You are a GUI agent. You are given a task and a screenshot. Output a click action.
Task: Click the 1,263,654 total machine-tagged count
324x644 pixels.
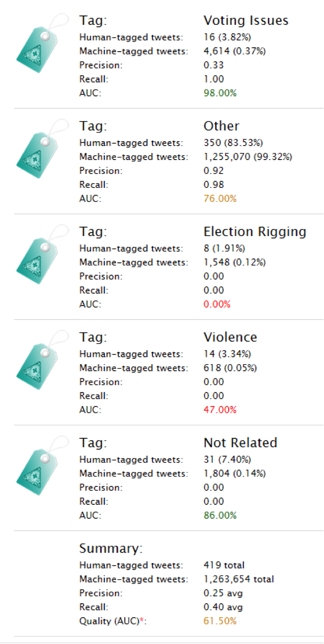click(x=239, y=579)
